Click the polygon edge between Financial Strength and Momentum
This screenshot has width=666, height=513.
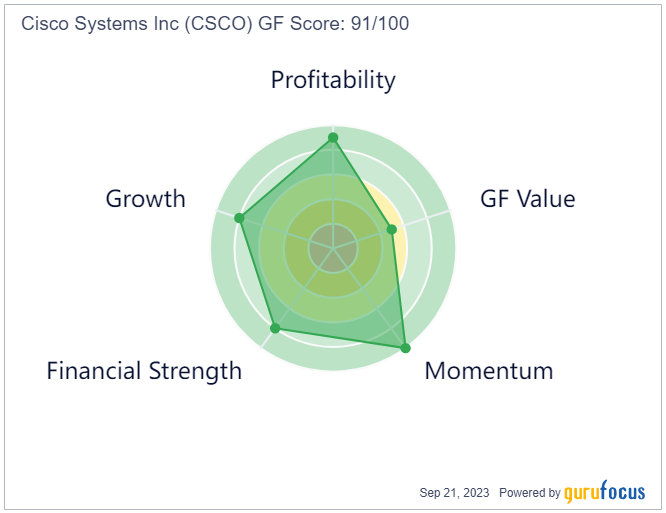(x=340, y=338)
